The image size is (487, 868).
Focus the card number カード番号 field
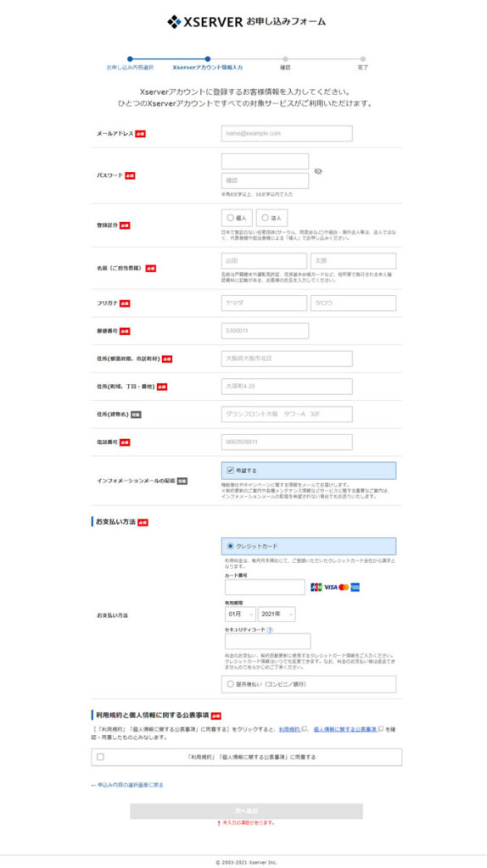pos(265,587)
